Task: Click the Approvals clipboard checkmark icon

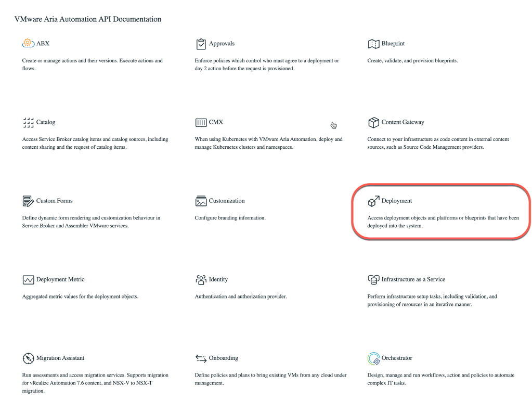Action: click(x=201, y=43)
